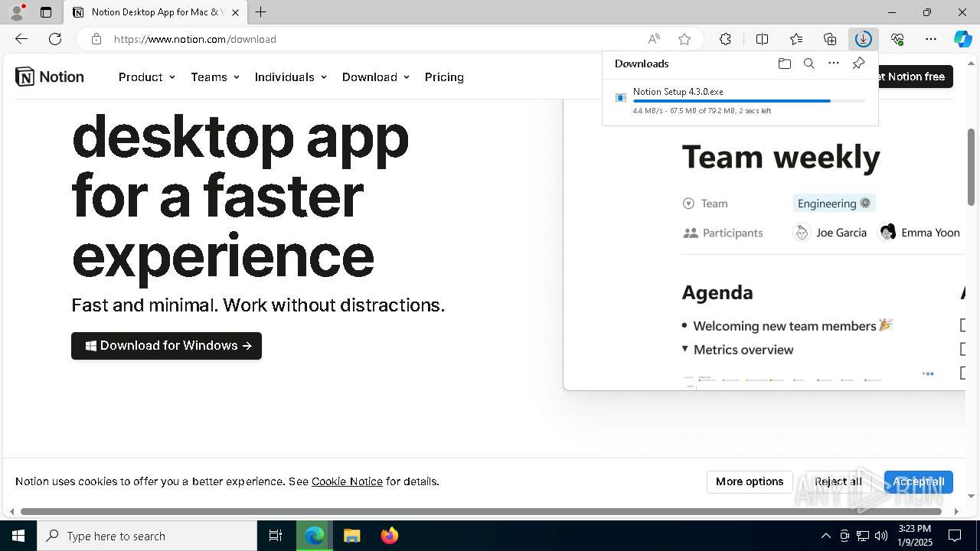Open Task View on taskbar

(276, 536)
